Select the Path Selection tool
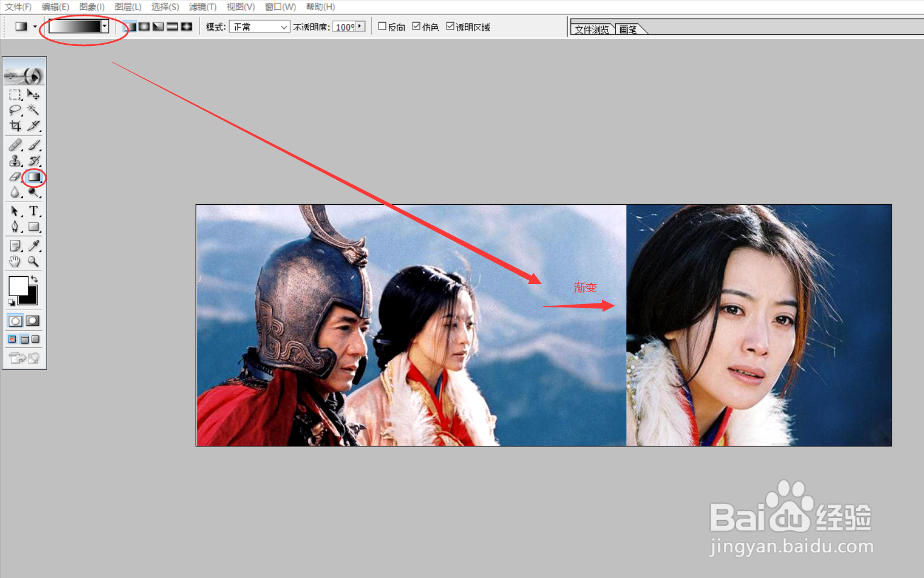Image resolution: width=924 pixels, height=578 pixels. pyautogui.click(x=15, y=211)
